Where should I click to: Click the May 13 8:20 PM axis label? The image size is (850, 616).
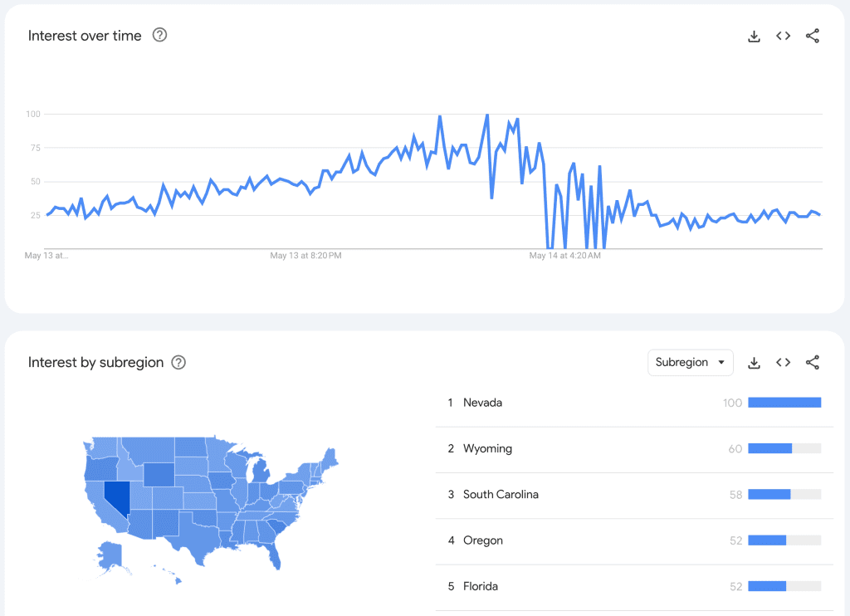pyautogui.click(x=305, y=256)
